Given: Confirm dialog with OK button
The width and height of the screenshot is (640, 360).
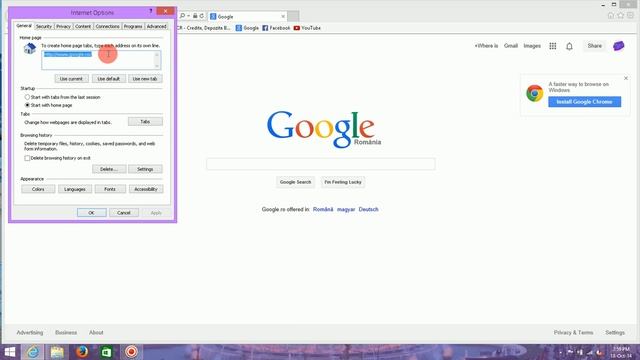Looking at the screenshot, I should coord(91,213).
